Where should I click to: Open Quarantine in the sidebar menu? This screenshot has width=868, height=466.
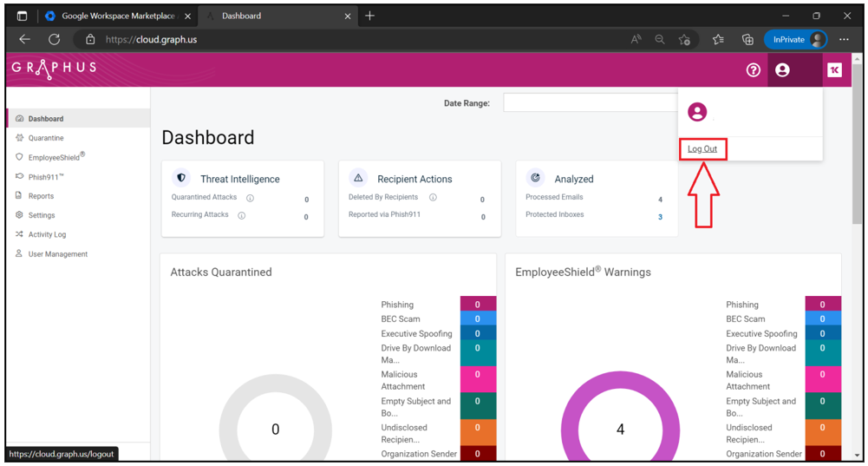tap(78, 137)
